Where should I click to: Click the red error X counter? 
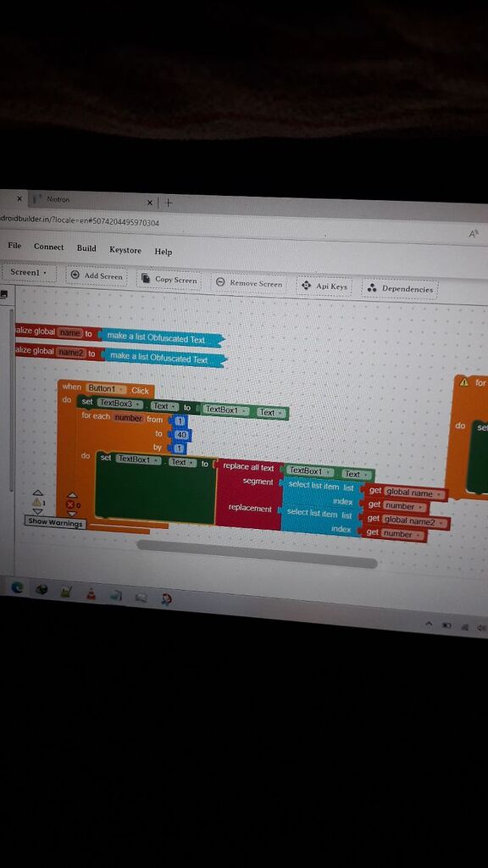point(71,504)
